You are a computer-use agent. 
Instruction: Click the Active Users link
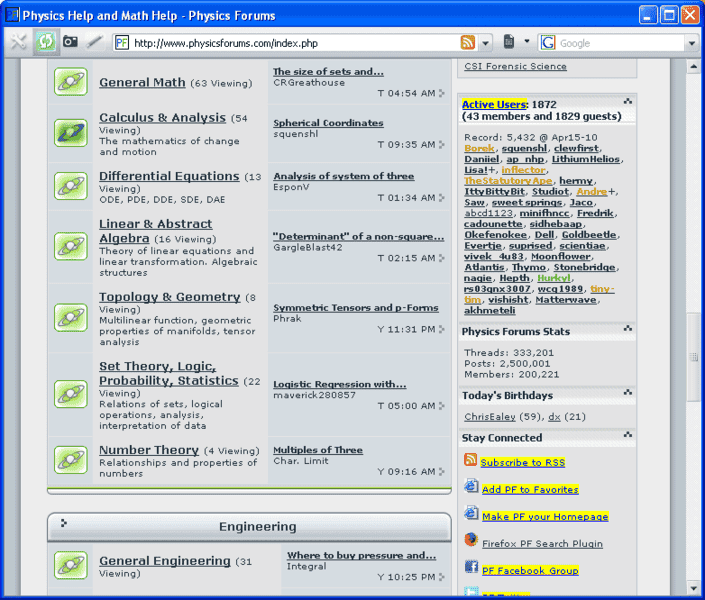[494, 104]
